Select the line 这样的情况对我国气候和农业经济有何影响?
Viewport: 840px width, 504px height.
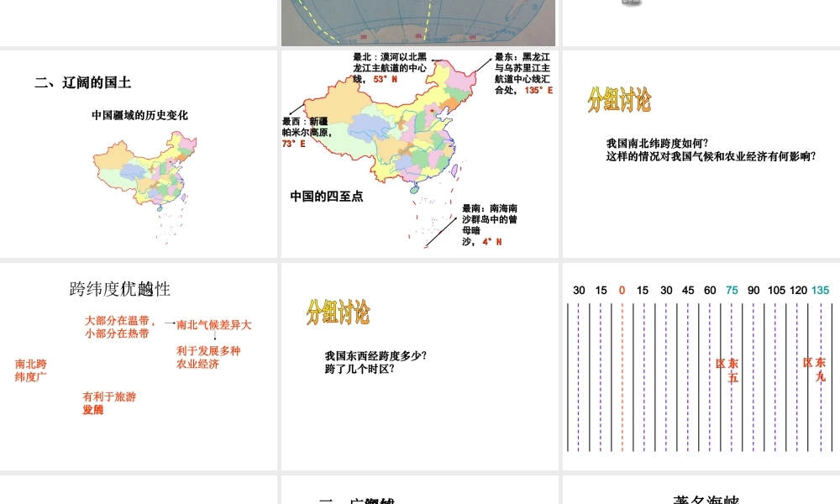tap(711, 156)
